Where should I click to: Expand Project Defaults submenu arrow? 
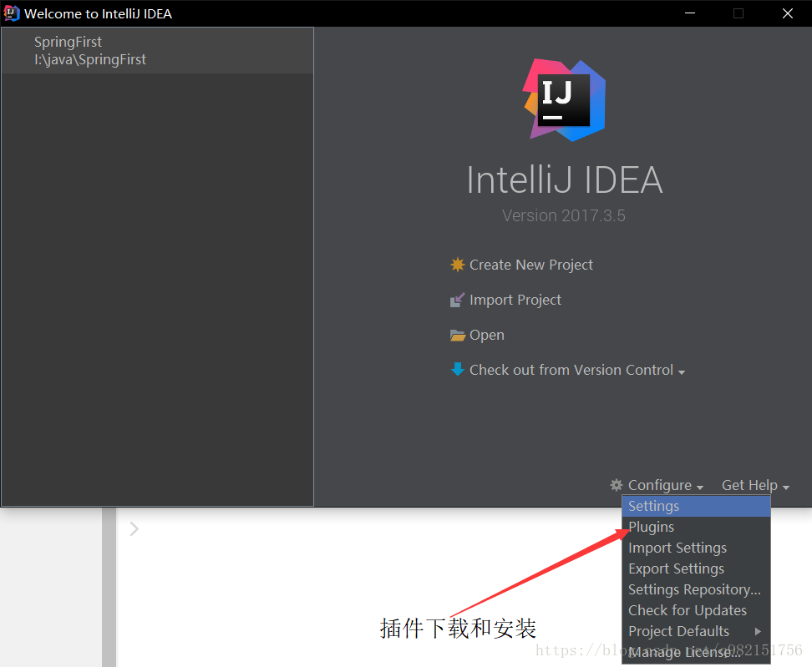(758, 631)
